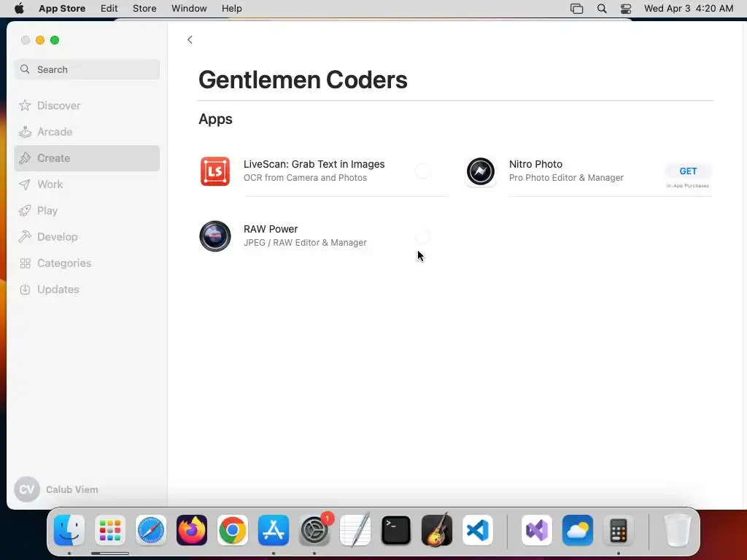The height and width of the screenshot is (560, 747).
Task: Open the Window menu
Action: click(x=189, y=9)
